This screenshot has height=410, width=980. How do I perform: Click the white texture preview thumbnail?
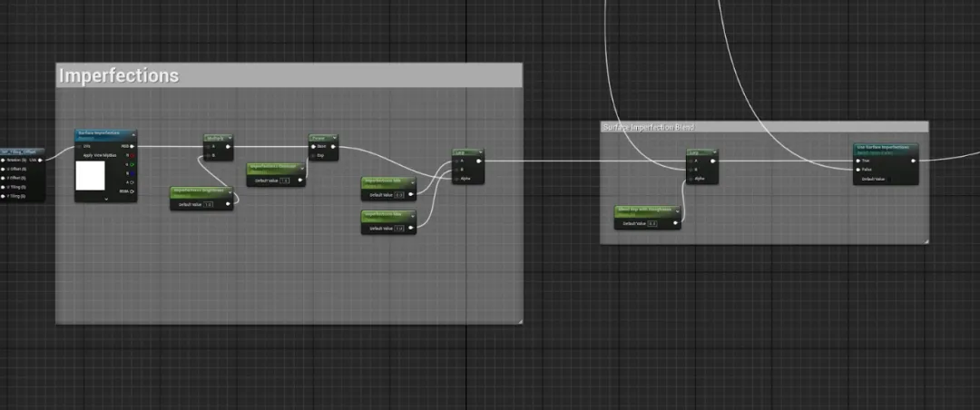90,176
